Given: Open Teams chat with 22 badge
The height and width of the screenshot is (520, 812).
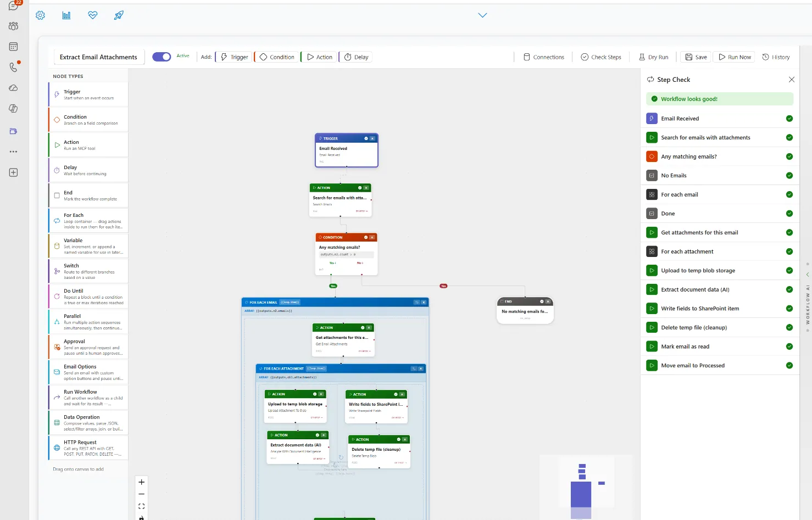Looking at the screenshot, I should [x=14, y=6].
